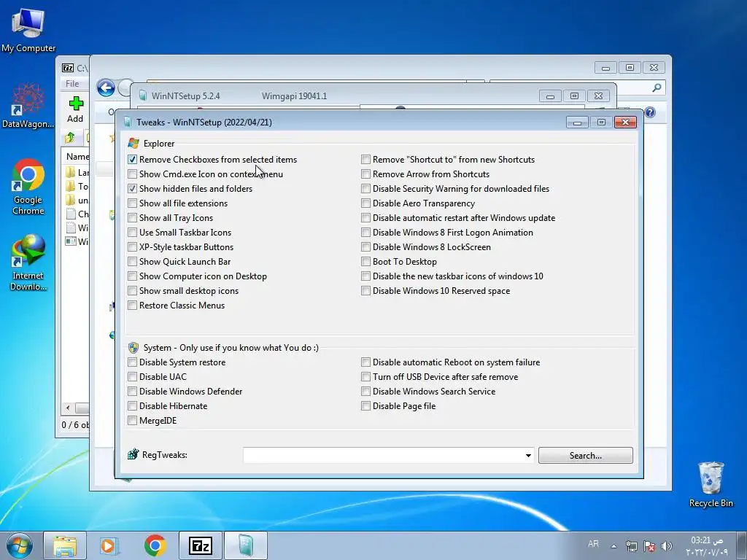Check Disable the new taskbar icons of windows 10

click(x=365, y=276)
